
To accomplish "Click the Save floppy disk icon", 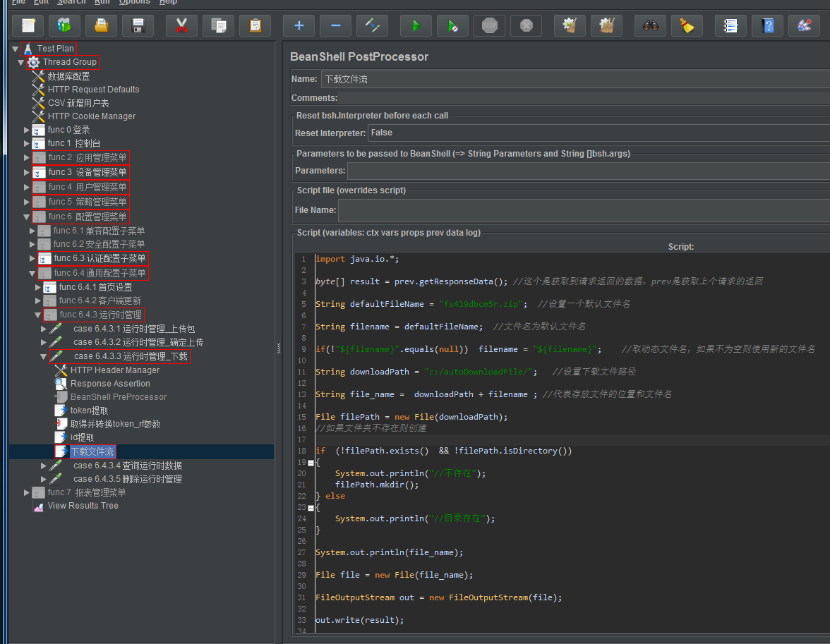I will point(138,26).
